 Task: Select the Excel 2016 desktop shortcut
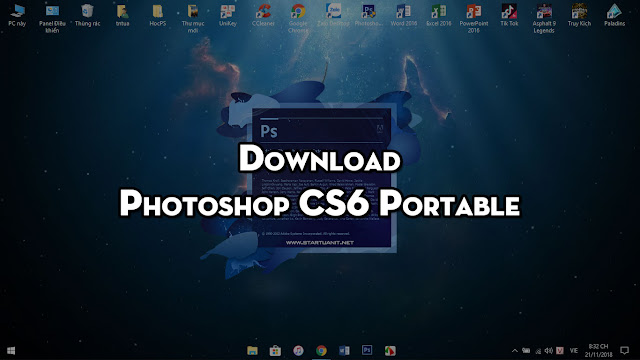coord(438,16)
